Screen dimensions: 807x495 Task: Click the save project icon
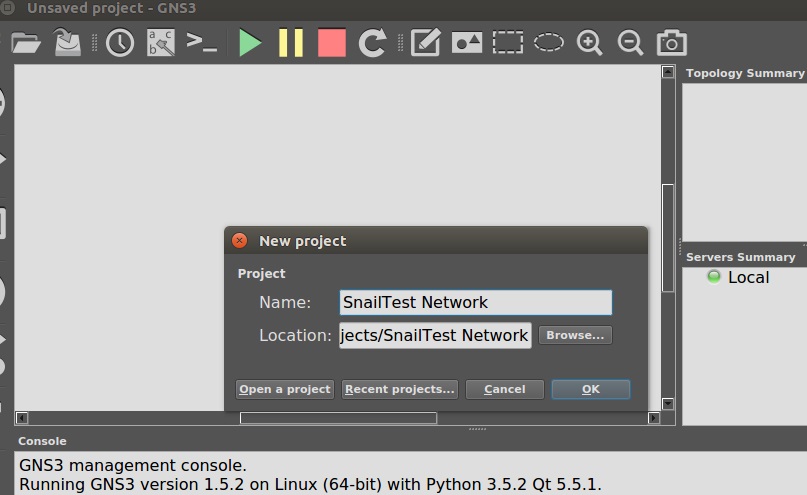pyautogui.click(x=67, y=42)
